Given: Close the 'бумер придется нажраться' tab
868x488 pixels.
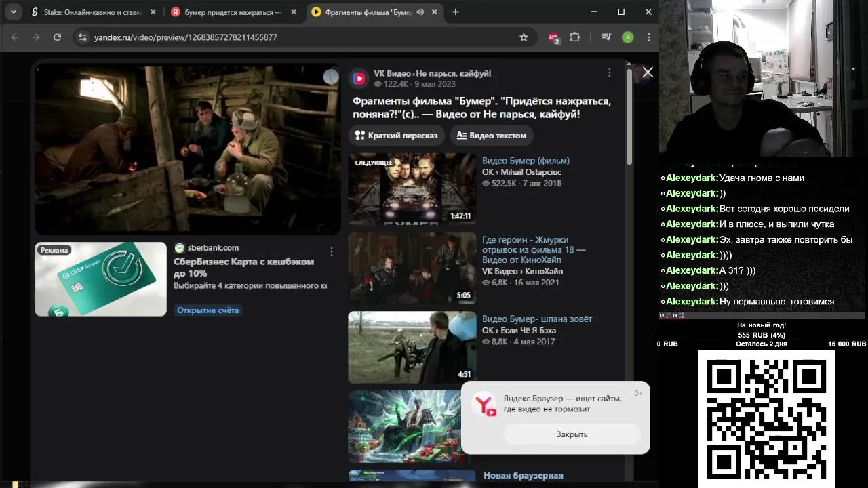Looking at the screenshot, I should 294,12.
